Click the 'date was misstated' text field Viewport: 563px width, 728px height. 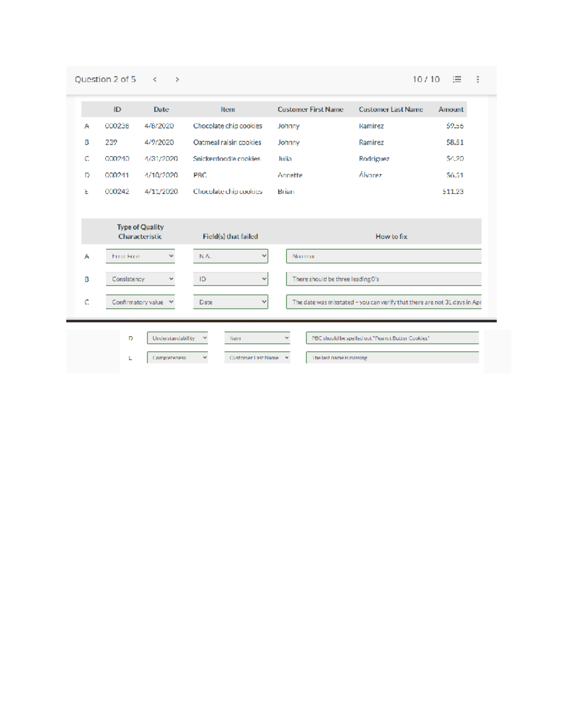[x=383, y=302]
